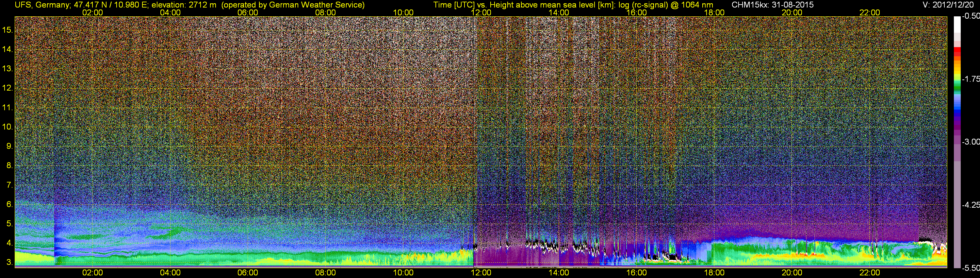The width and height of the screenshot is (980, 278).
Task: Click the 8 km height axis label
Action: click(x=9, y=166)
